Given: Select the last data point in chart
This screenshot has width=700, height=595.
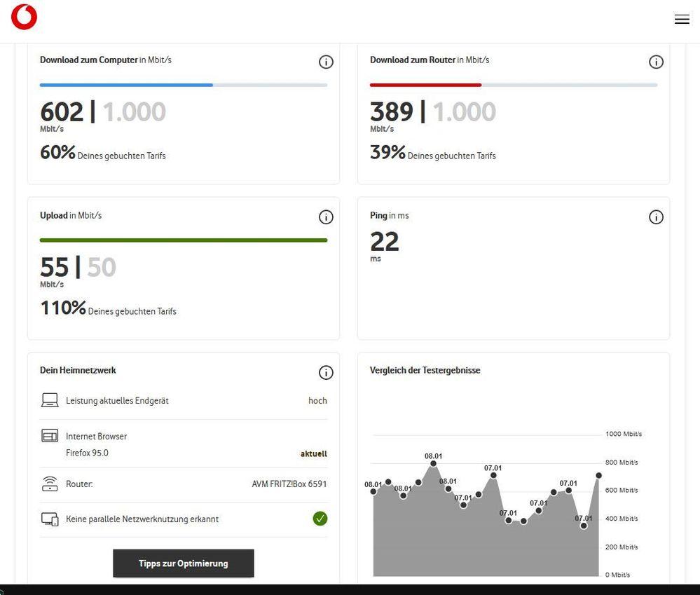Looking at the screenshot, I should [598, 475].
